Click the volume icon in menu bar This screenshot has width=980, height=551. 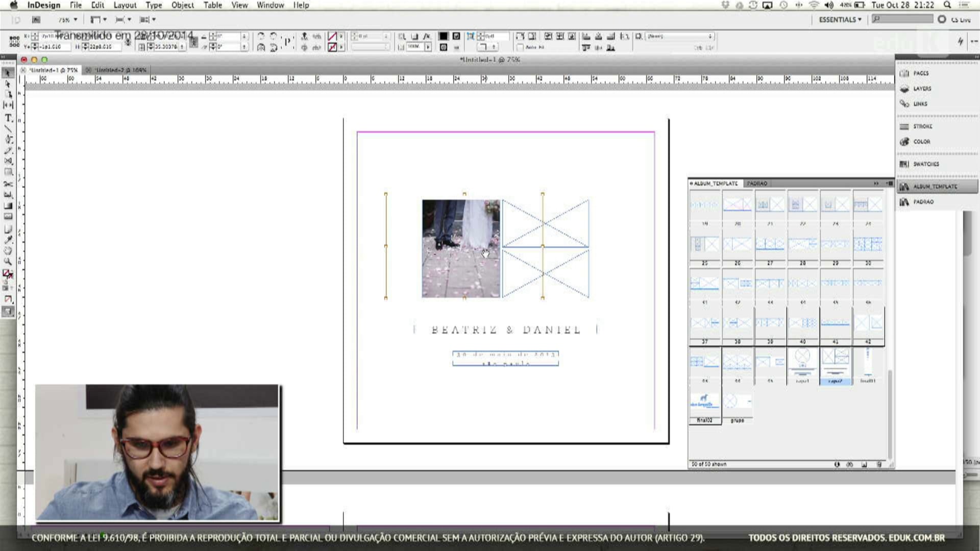tap(829, 5)
